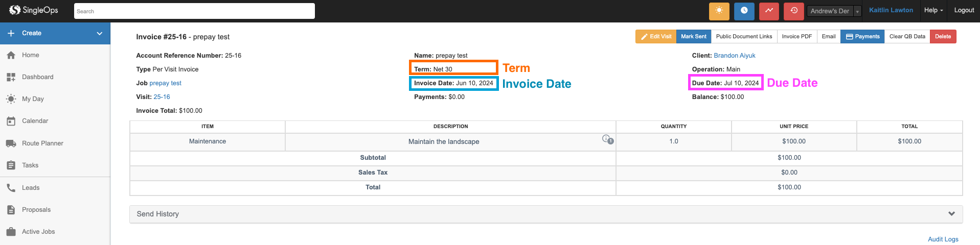The height and width of the screenshot is (245, 980).
Task: Open Route Planner truck icon in sidebar
Action: tap(11, 143)
